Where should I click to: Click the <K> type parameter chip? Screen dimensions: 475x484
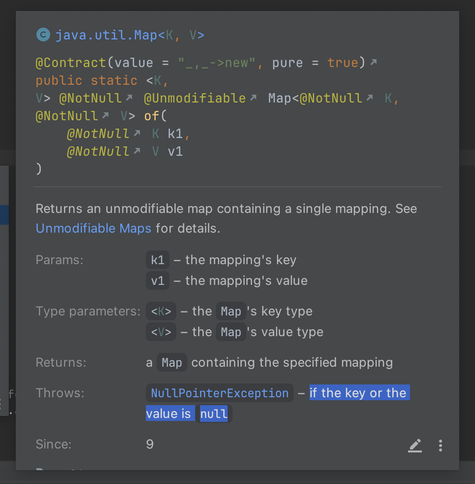point(161,311)
